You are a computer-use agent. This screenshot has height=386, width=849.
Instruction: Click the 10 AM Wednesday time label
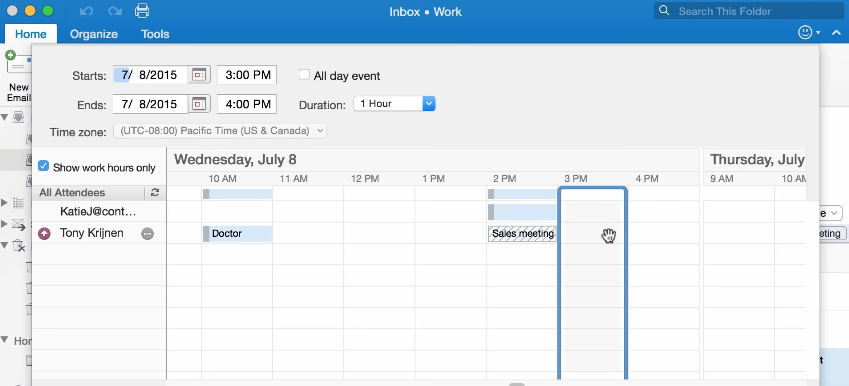(x=222, y=179)
